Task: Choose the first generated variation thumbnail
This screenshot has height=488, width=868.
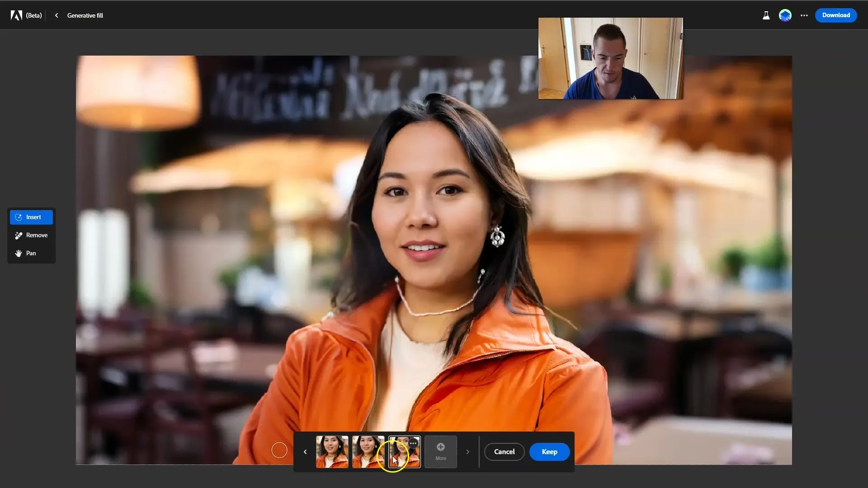Action: tap(332, 452)
